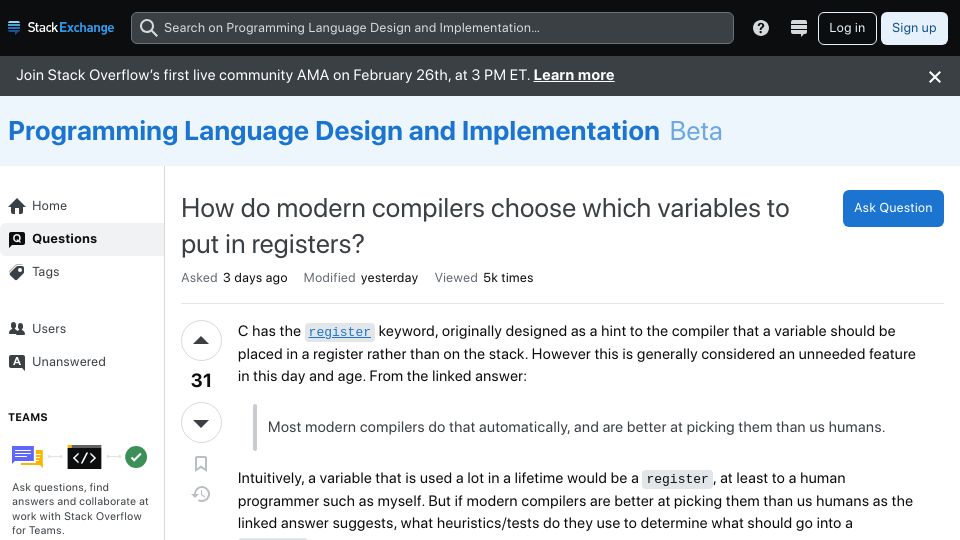This screenshot has width=960, height=540.
Task: Open the Users sidebar item
Action: point(82,329)
